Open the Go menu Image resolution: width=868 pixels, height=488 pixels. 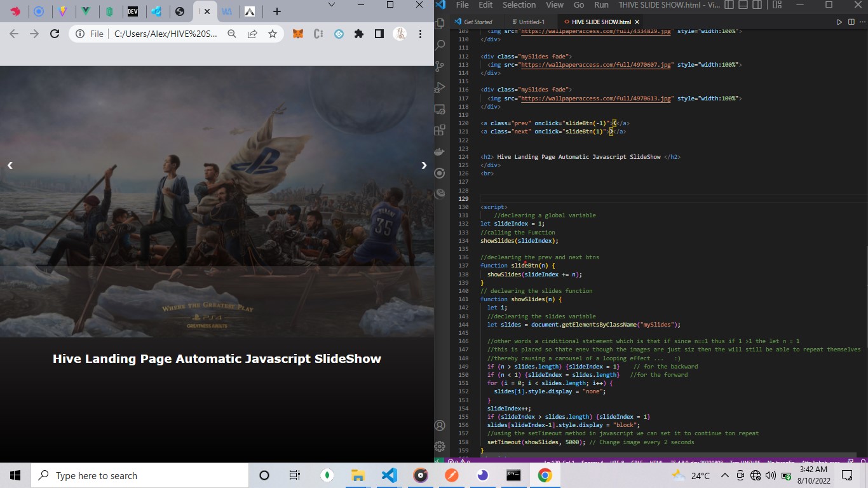(579, 5)
